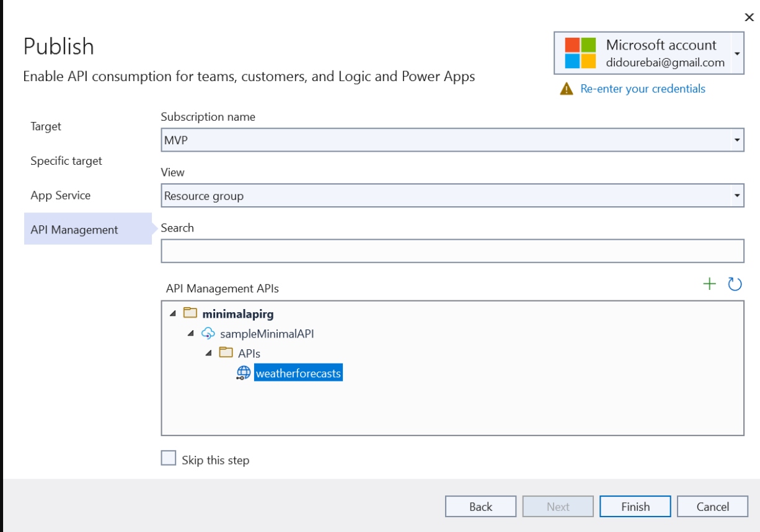Image resolution: width=760 pixels, height=532 pixels.
Task: Collapse the APIs folder node
Action: (x=209, y=354)
